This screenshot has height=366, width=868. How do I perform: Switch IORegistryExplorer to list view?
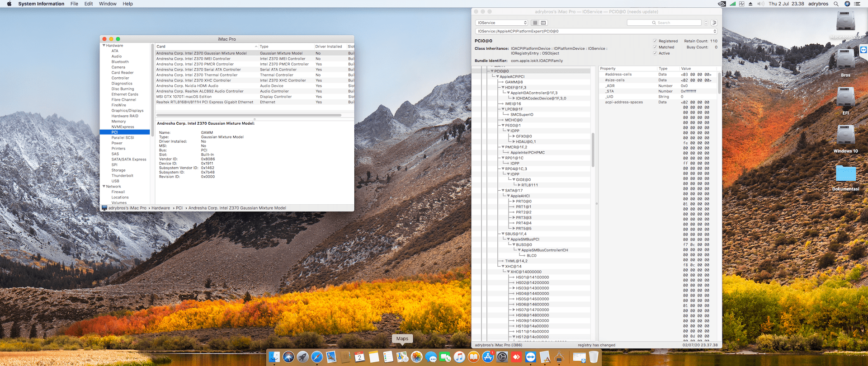(x=535, y=23)
